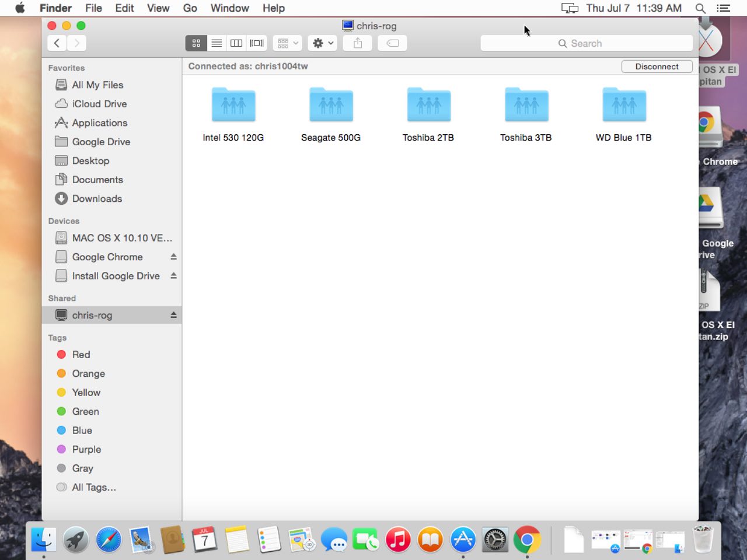The width and height of the screenshot is (747, 560).
Task: Switch to column view in Finder toolbar
Action: [x=236, y=43]
